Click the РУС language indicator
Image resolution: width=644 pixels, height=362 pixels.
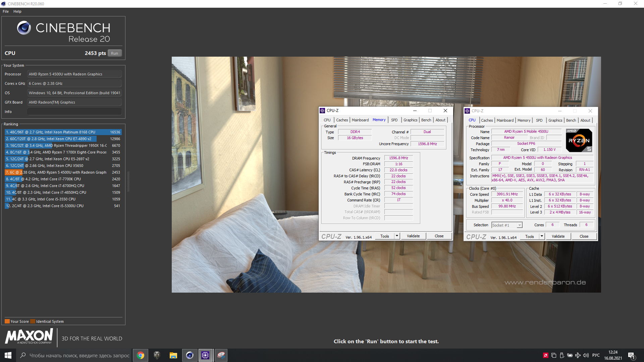tap(596, 355)
